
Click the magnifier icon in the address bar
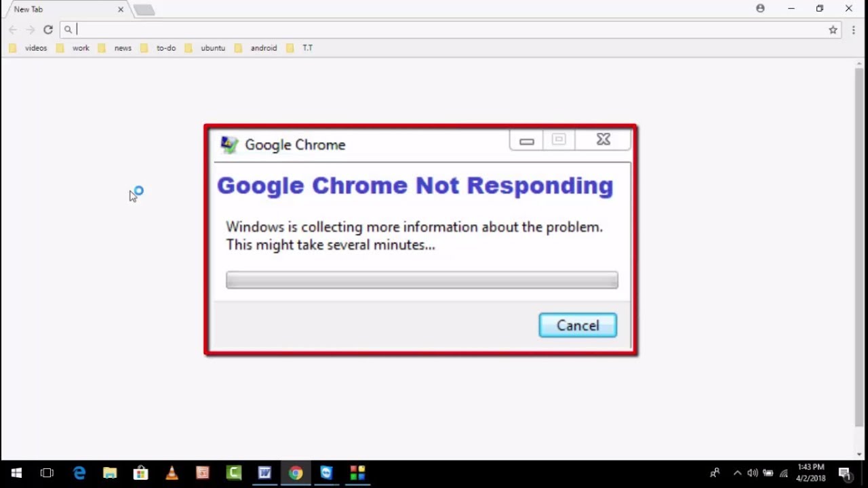(68, 30)
